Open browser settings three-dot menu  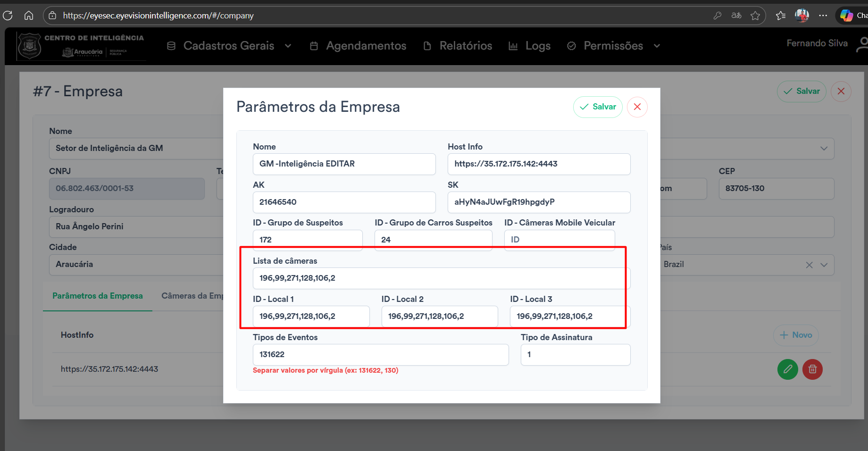coord(823,16)
